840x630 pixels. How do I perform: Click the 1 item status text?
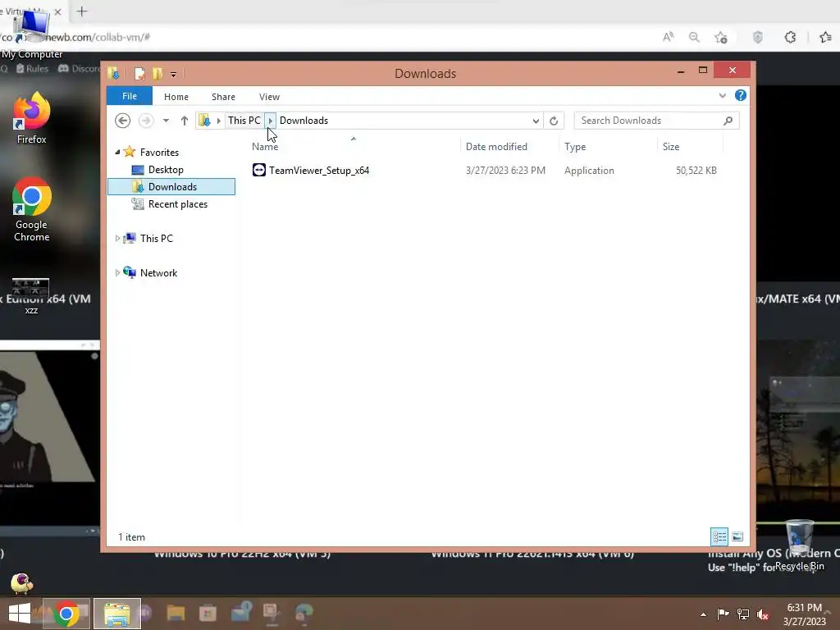[131, 536]
